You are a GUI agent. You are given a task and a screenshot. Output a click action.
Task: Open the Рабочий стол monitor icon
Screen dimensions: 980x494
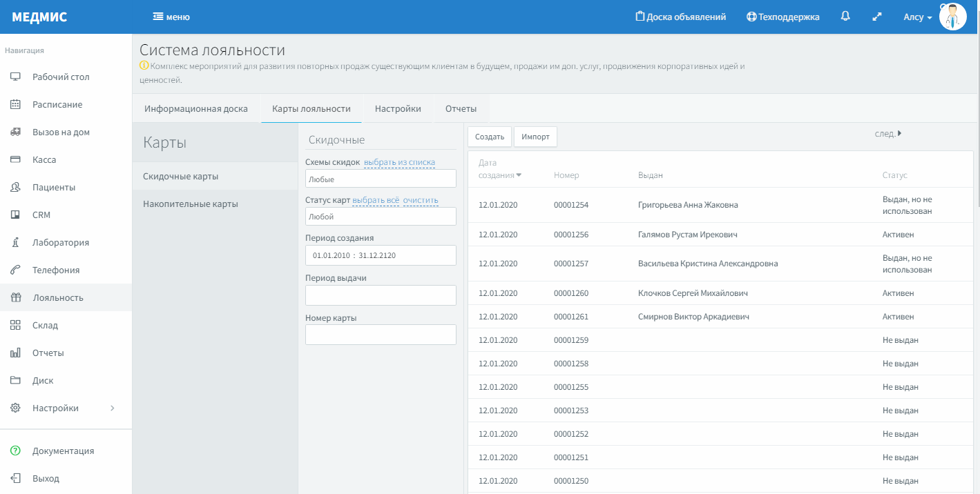15,77
